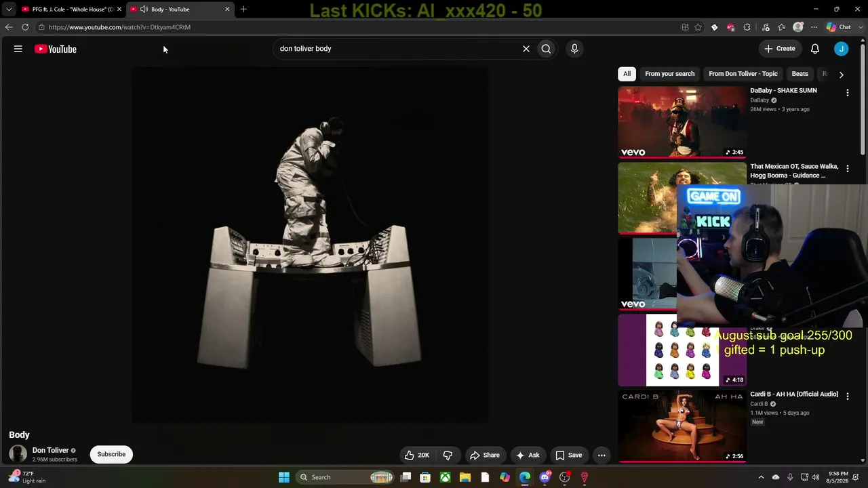Viewport: 868px width, 488px height.
Task: Open Edge settings and more menu
Action: pos(814,27)
